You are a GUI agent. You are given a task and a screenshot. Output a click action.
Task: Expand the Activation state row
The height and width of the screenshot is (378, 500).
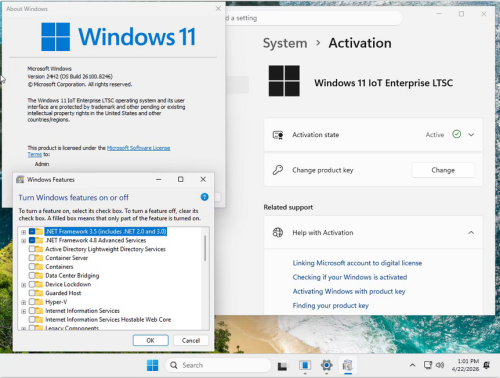(471, 135)
